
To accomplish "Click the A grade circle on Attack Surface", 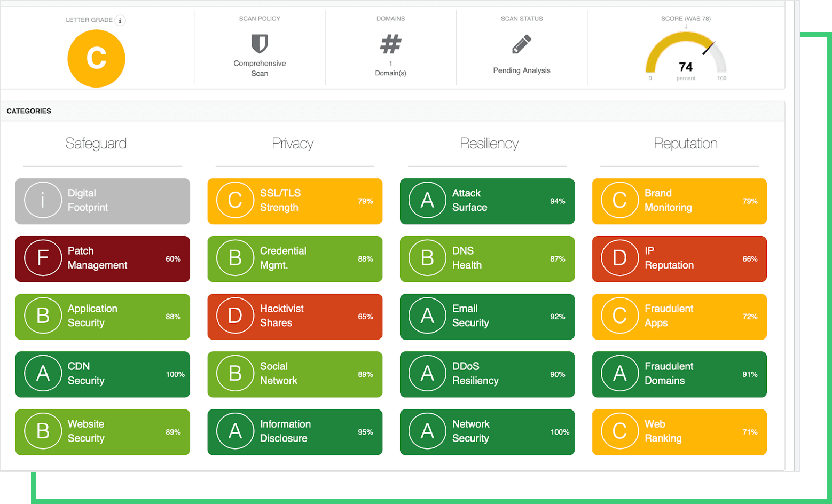I will pyautogui.click(x=427, y=200).
